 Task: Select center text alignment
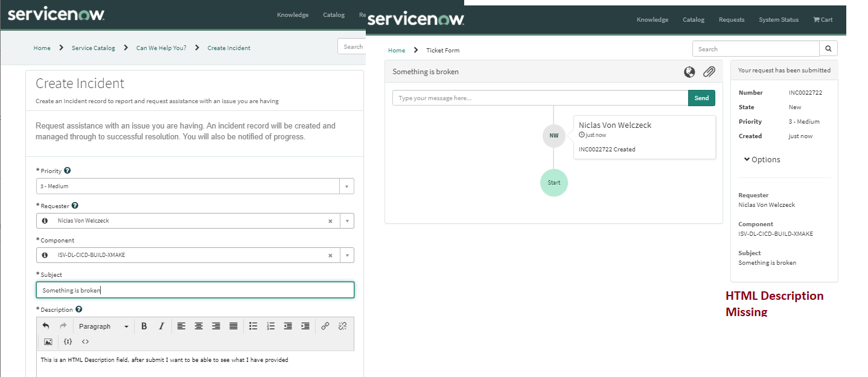[x=199, y=326]
